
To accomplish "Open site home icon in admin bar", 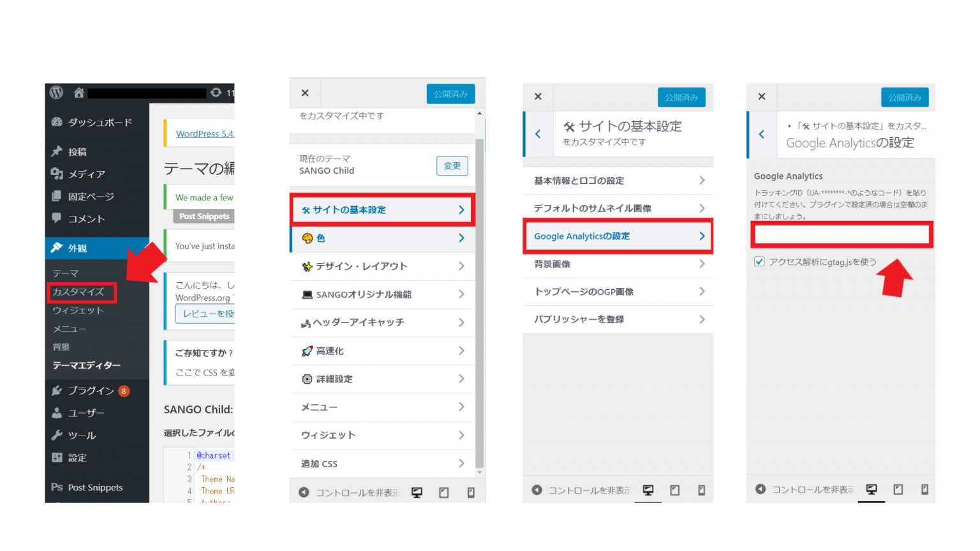I will click(x=78, y=93).
